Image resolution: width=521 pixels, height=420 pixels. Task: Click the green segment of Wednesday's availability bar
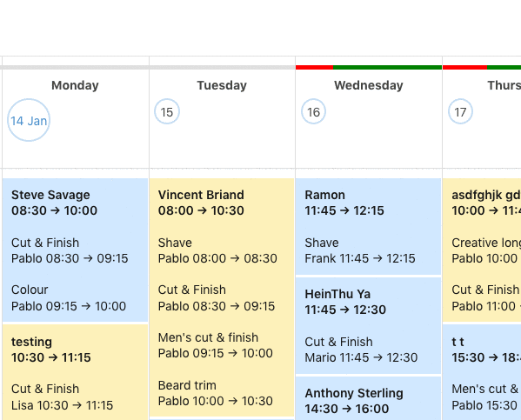pos(387,68)
